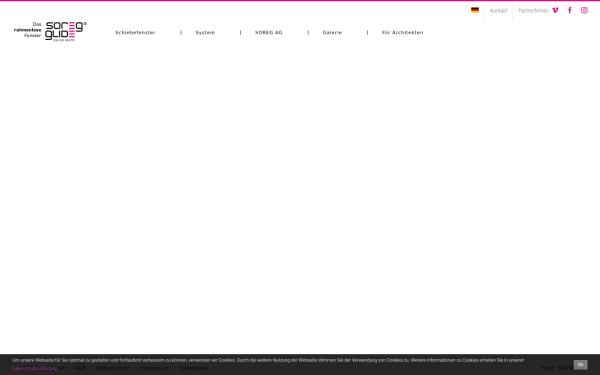Open the Schiebefenster menu
Viewport: 600px width, 375px height.
[x=135, y=33]
